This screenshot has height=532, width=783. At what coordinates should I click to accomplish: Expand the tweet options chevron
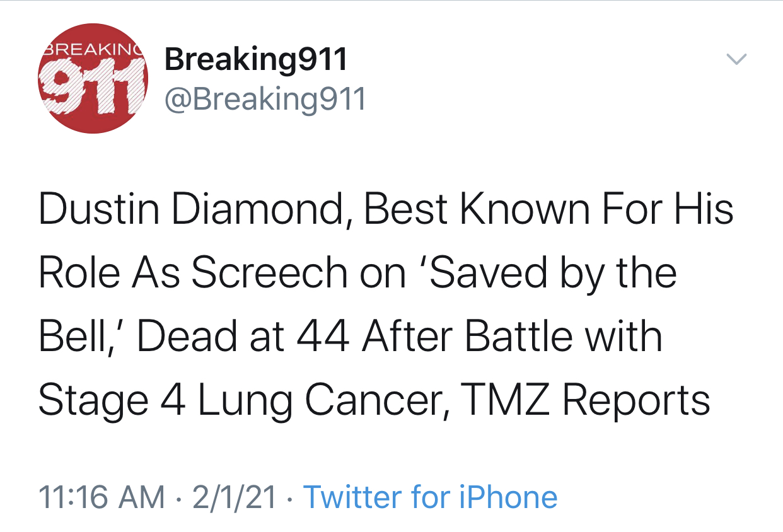click(736, 60)
